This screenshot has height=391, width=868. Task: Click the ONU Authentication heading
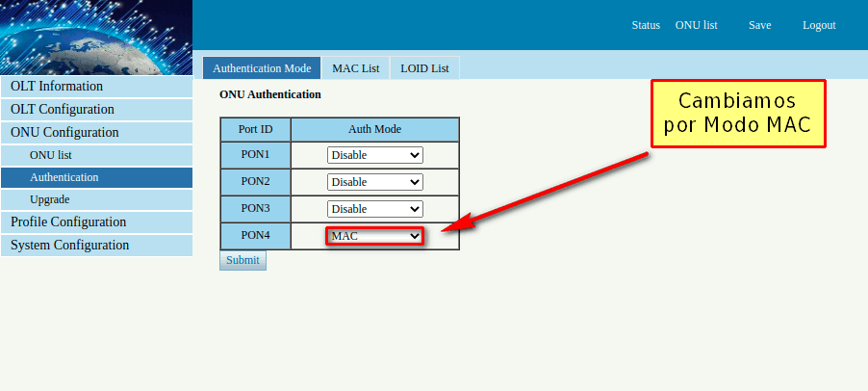click(x=270, y=94)
